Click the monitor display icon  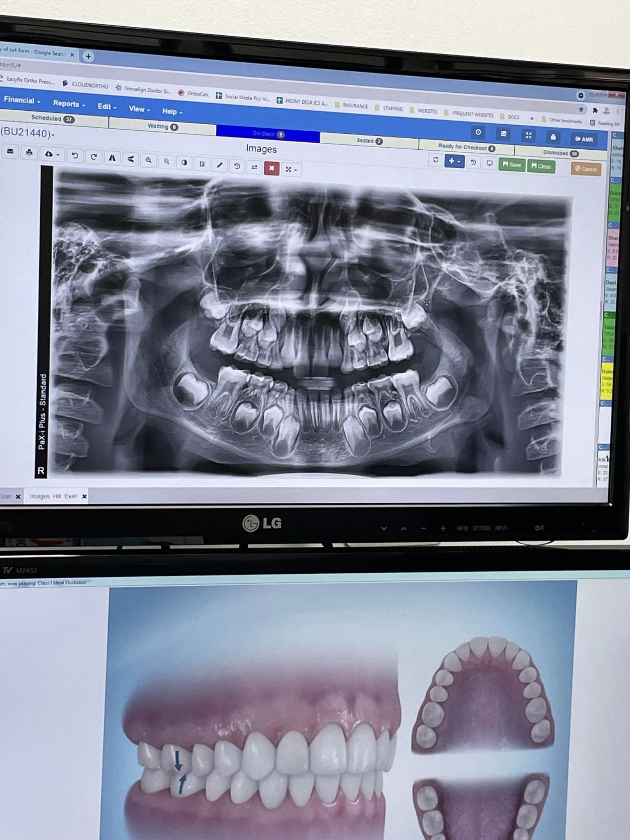tap(489, 163)
